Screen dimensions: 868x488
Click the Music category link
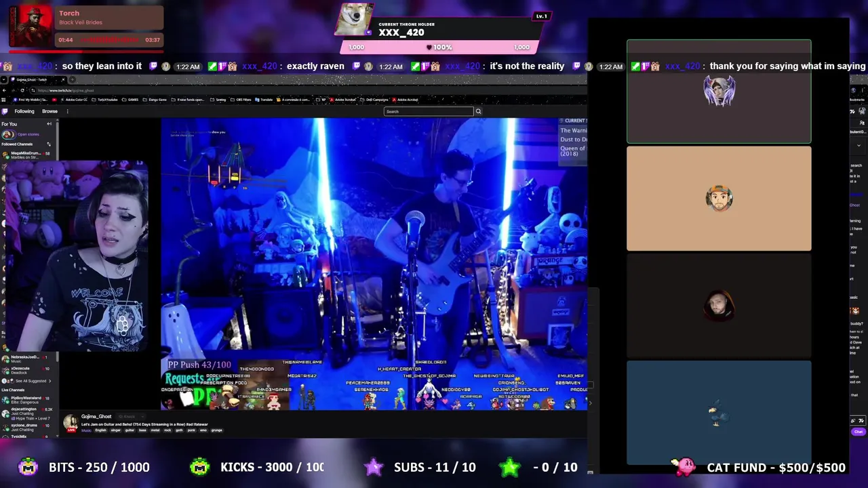[86, 430]
